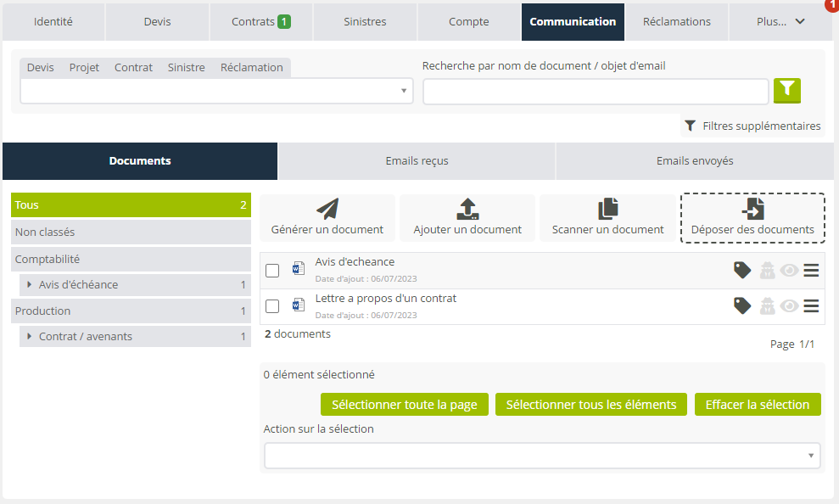
Task: Click the tag icon for Avis d'echeance
Action: (742, 271)
